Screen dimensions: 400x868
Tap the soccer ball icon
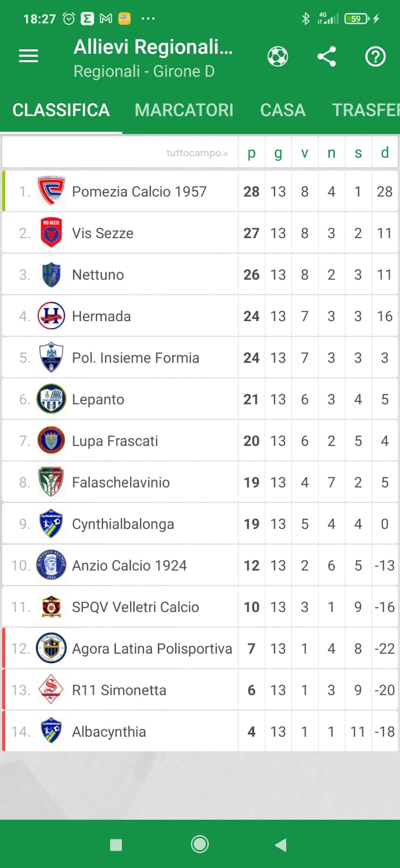pyautogui.click(x=278, y=56)
